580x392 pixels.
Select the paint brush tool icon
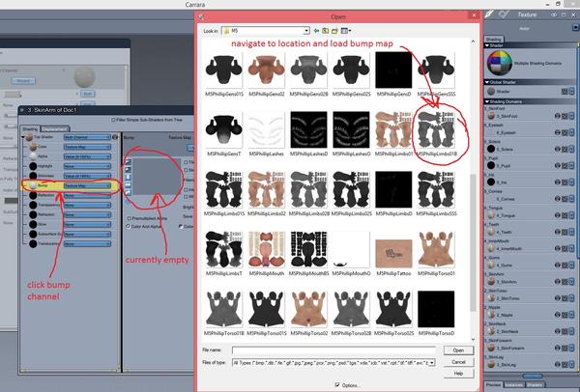(x=489, y=14)
